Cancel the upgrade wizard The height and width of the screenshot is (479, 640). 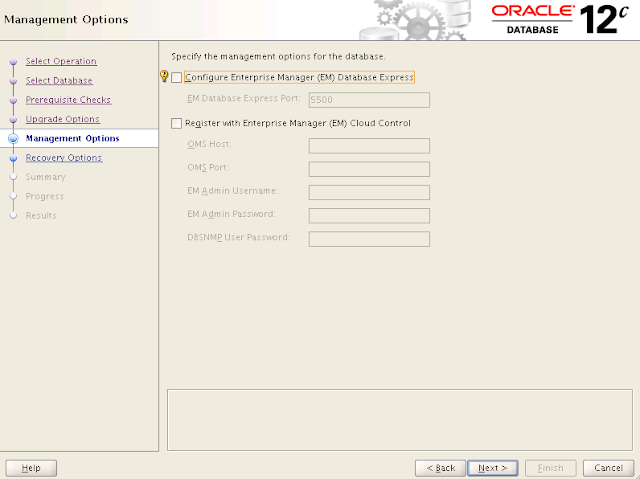(x=609, y=468)
